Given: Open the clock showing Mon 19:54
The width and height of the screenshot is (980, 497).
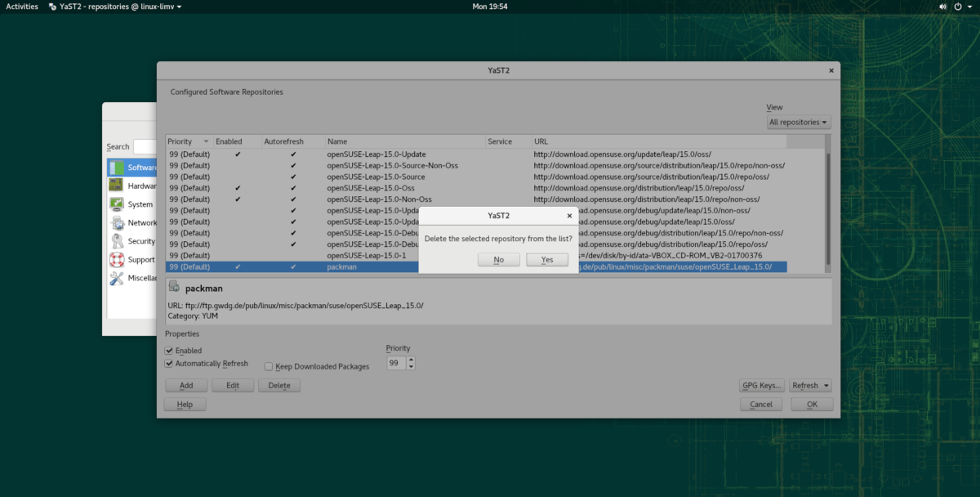Looking at the screenshot, I should [490, 6].
